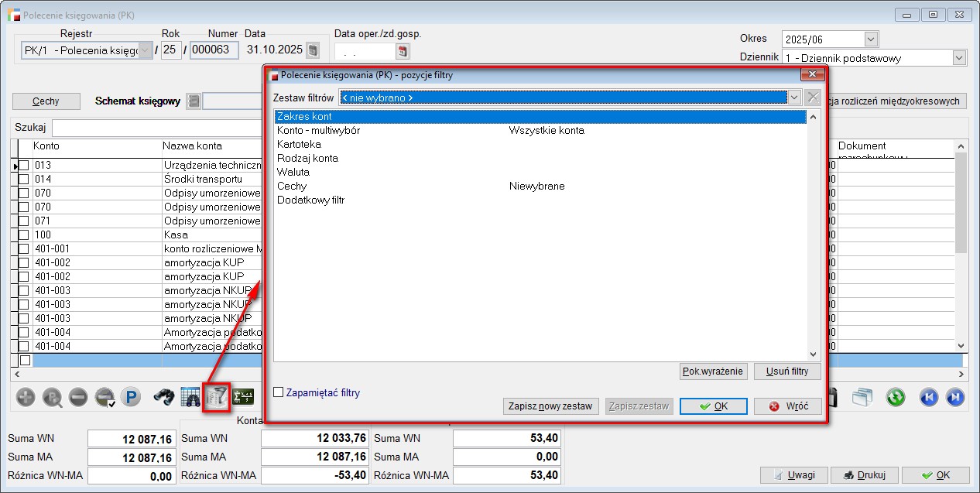Expand the Zestaw filtrów dropdown
The height and width of the screenshot is (493, 980).
(793, 98)
